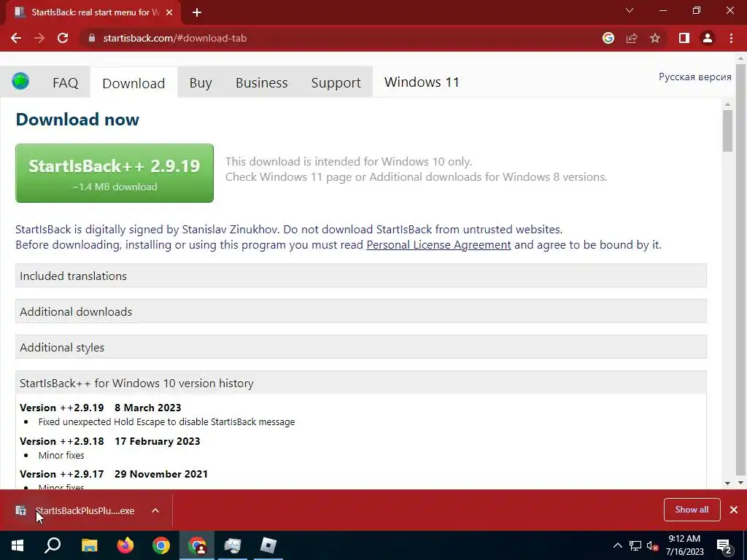Bookmark this page with the star icon
This screenshot has height=560, width=747.
(655, 38)
